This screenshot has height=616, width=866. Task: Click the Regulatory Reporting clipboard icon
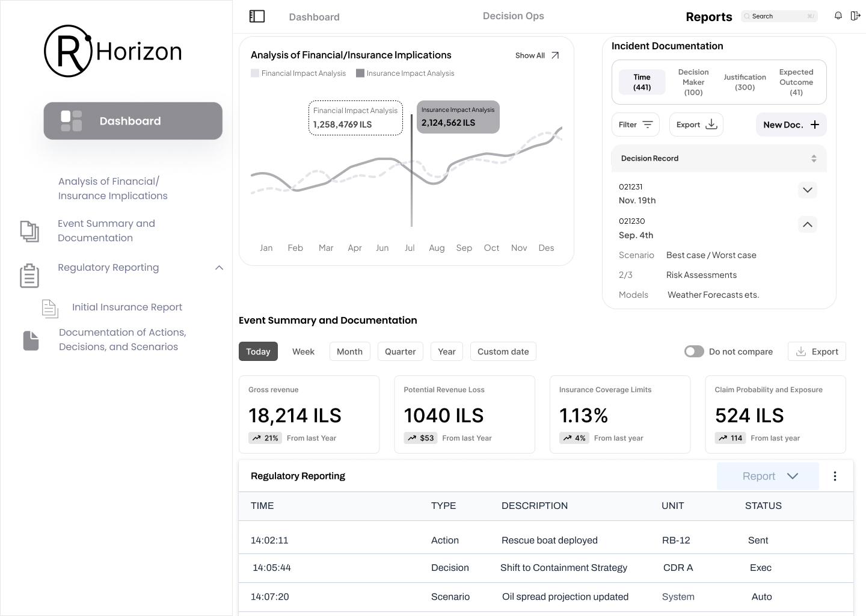point(29,276)
